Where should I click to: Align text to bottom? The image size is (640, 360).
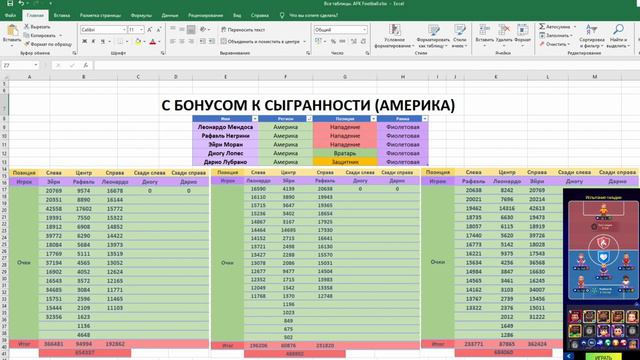[191, 29]
